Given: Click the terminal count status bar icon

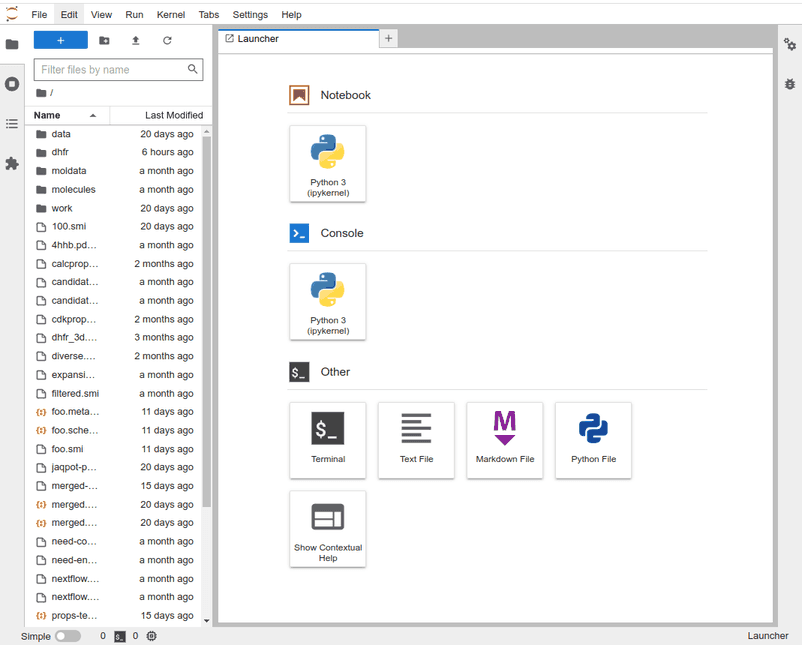Looking at the screenshot, I should 120,636.
